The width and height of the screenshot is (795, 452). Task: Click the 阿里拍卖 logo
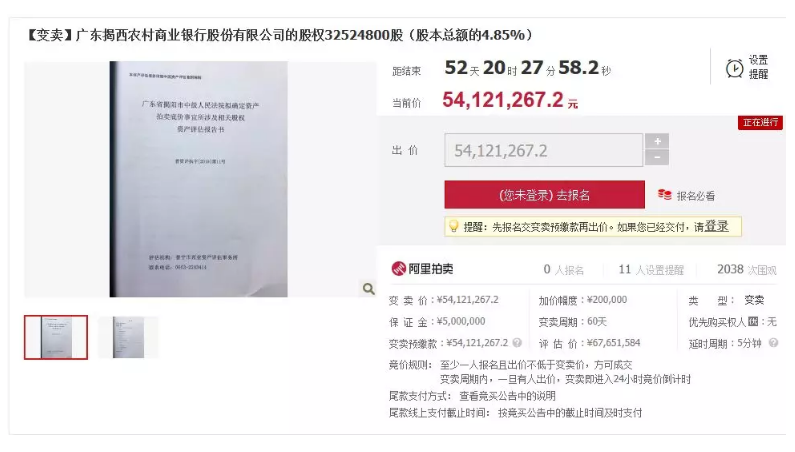422,268
